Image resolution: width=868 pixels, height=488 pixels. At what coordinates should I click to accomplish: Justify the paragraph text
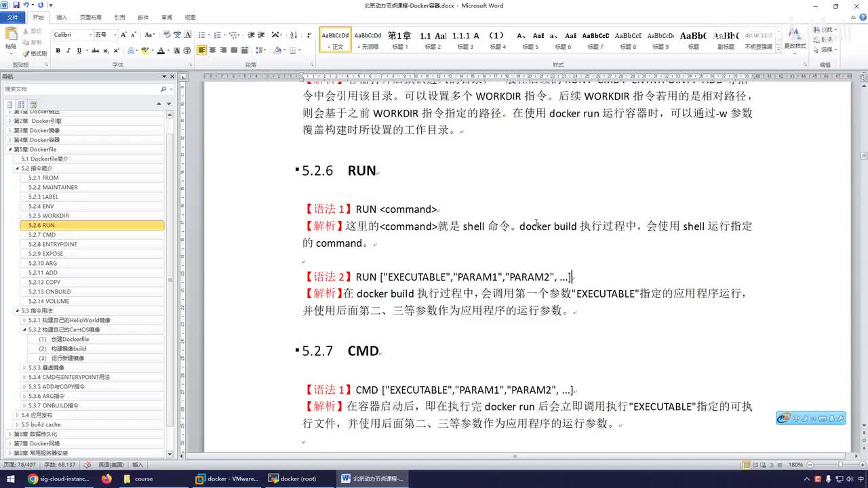pyautogui.click(x=234, y=50)
